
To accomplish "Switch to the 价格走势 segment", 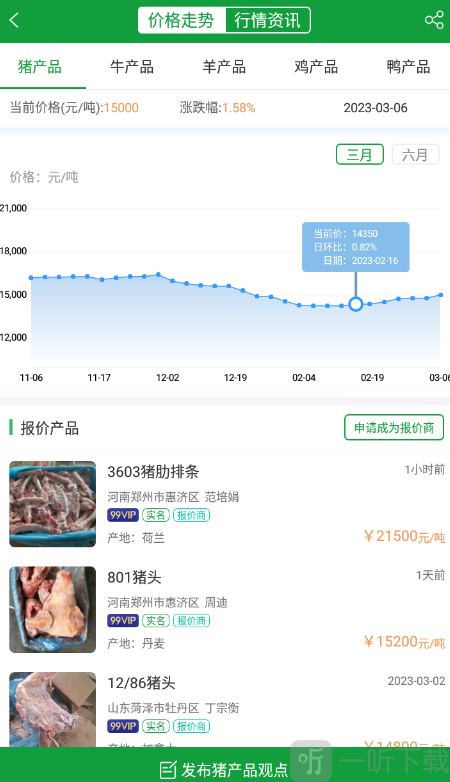I will [182, 20].
